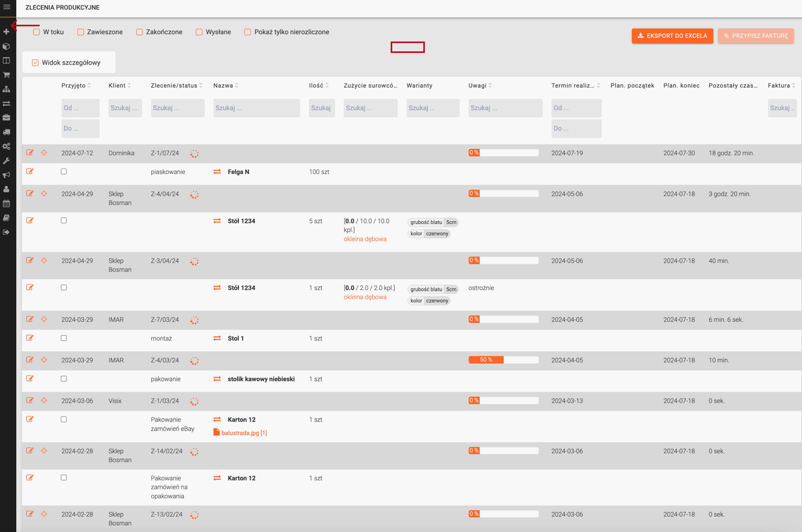Sort by the Przyjęto column arrows
802x532 pixels.
click(x=89, y=86)
